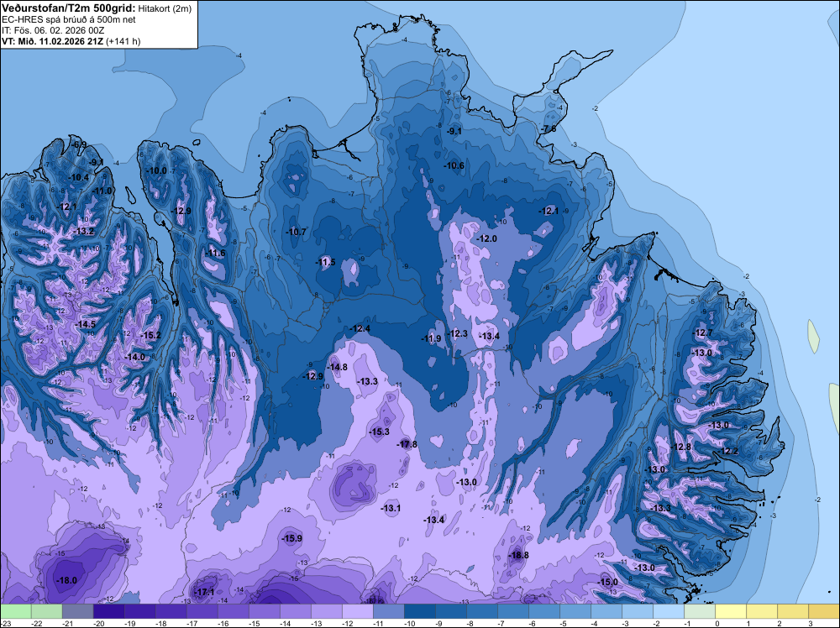Click the -10.6 temperature value
This screenshot has width=840, height=628.
[x=454, y=166]
